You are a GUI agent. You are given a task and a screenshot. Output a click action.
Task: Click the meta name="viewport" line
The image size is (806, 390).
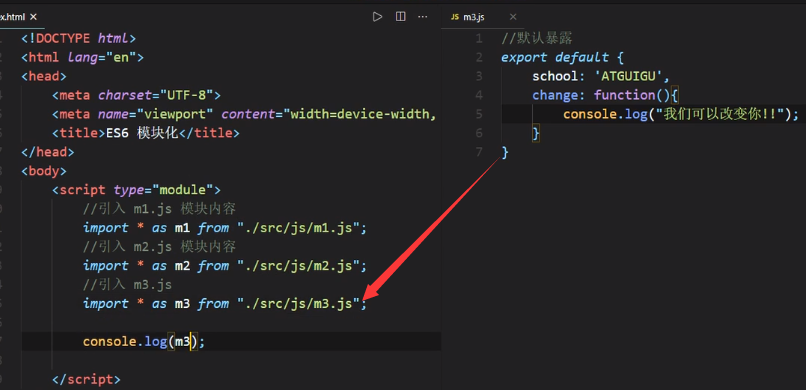click(244, 114)
